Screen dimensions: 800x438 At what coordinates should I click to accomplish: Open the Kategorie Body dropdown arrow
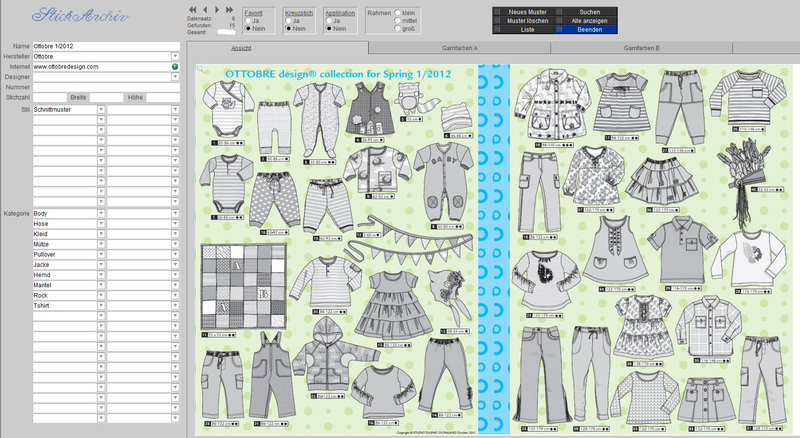pyautogui.click(x=101, y=213)
